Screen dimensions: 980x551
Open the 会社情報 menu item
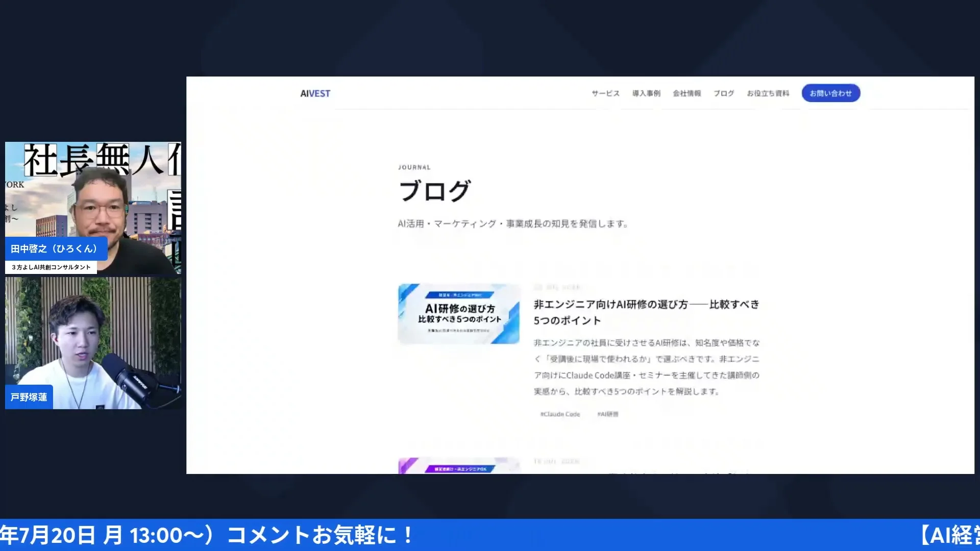tap(687, 93)
